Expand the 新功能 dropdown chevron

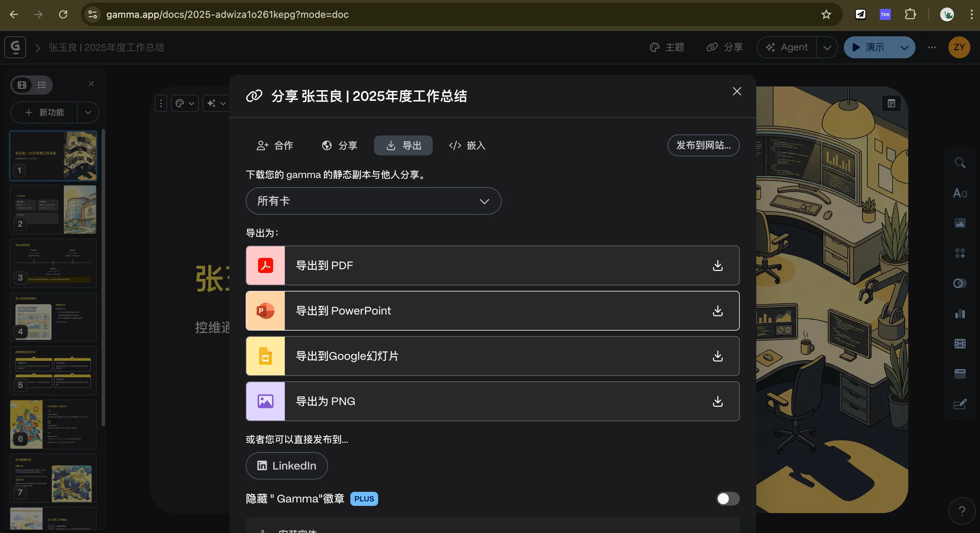coord(88,112)
